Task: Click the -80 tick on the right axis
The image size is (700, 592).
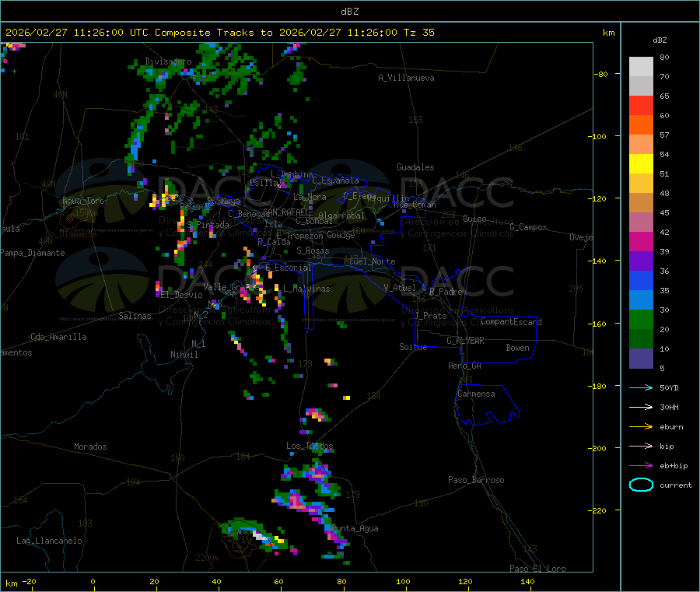Action: point(601,74)
